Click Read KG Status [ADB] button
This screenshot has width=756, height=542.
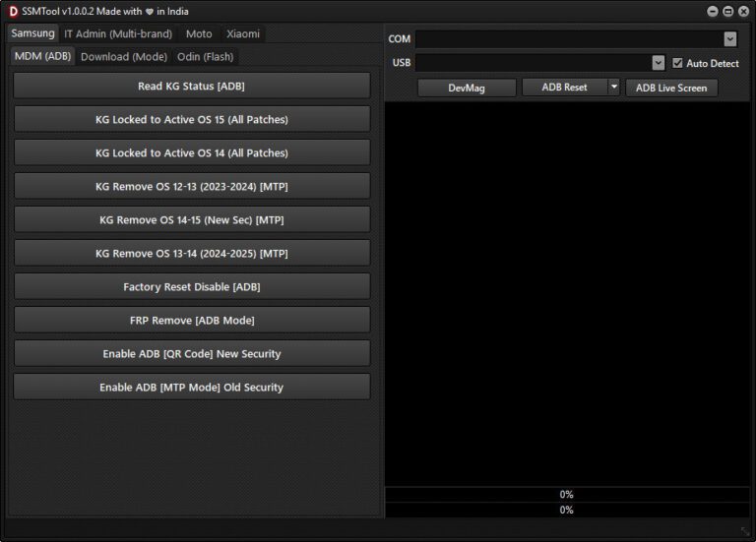192,87
